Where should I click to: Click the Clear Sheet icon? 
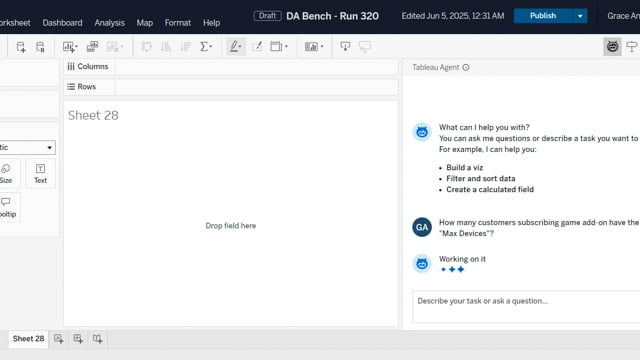click(x=112, y=47)
